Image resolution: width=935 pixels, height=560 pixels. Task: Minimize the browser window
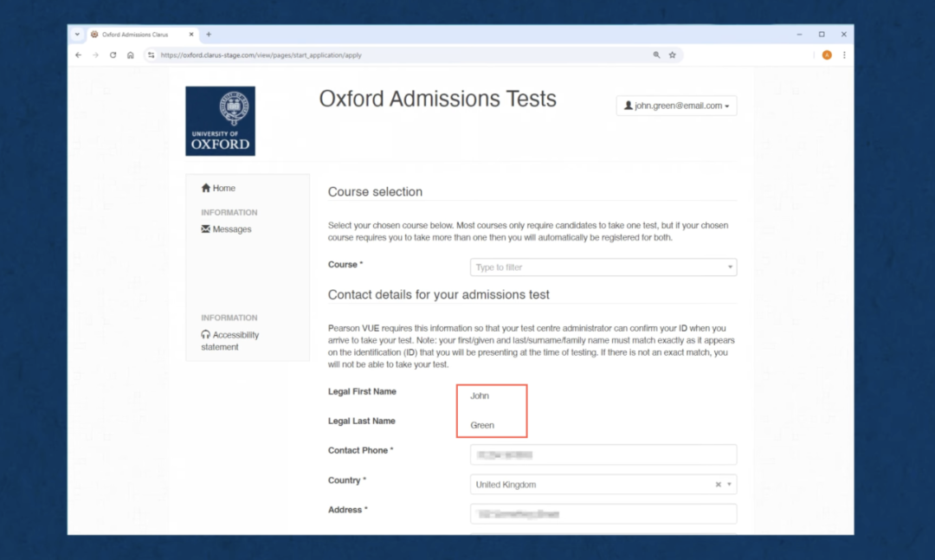click(x=799, y=35)
